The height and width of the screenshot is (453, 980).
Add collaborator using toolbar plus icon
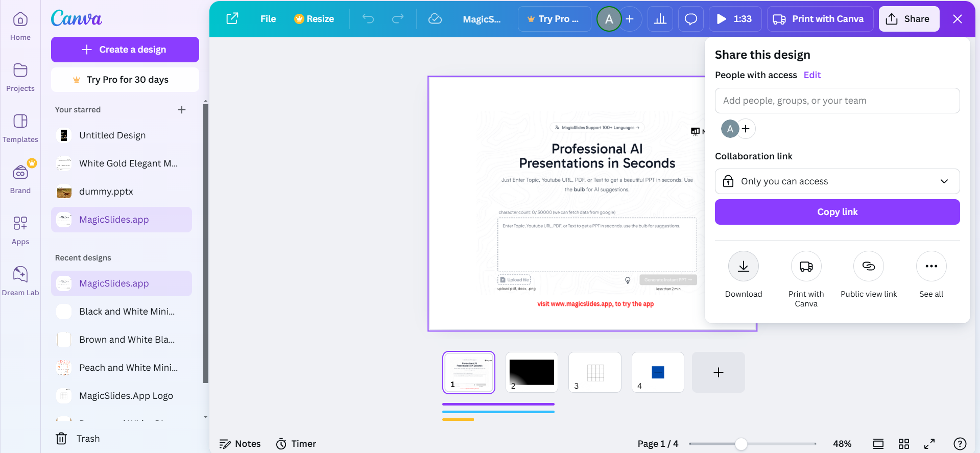pyautogui.click(x=630, y=19)
